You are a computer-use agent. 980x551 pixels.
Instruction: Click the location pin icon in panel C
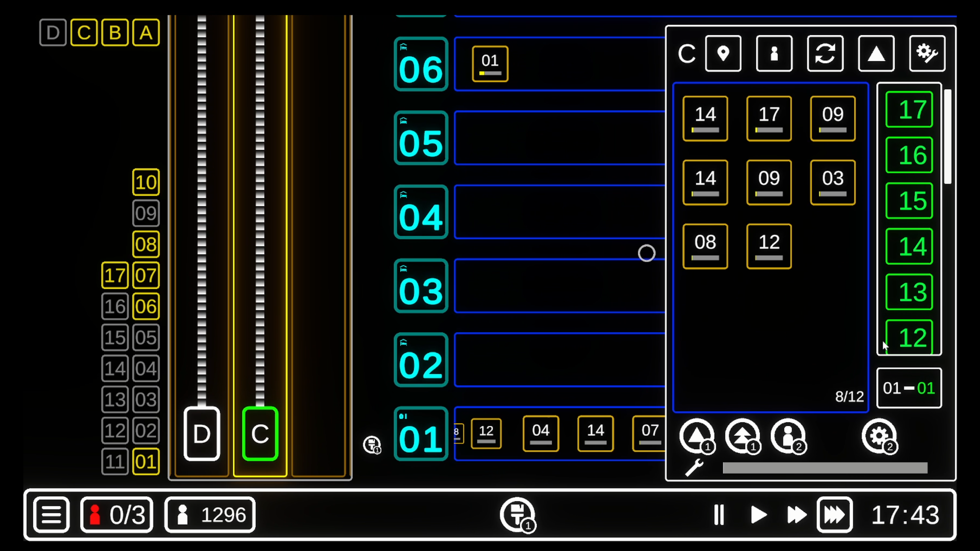[723, 54]
